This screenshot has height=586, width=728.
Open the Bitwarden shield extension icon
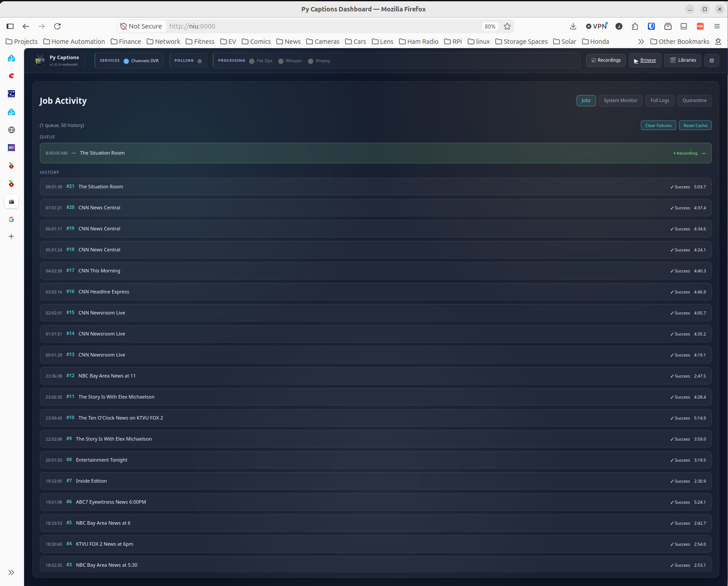point(651,26)
